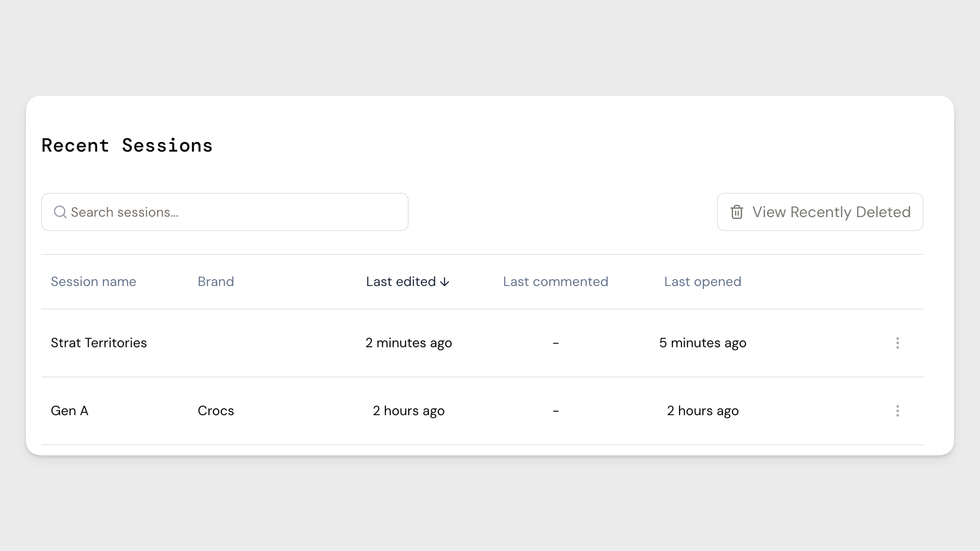The width and height of the screenshot is (980, 551).
Task: Click the trash can icon
Action: [736, 212]
